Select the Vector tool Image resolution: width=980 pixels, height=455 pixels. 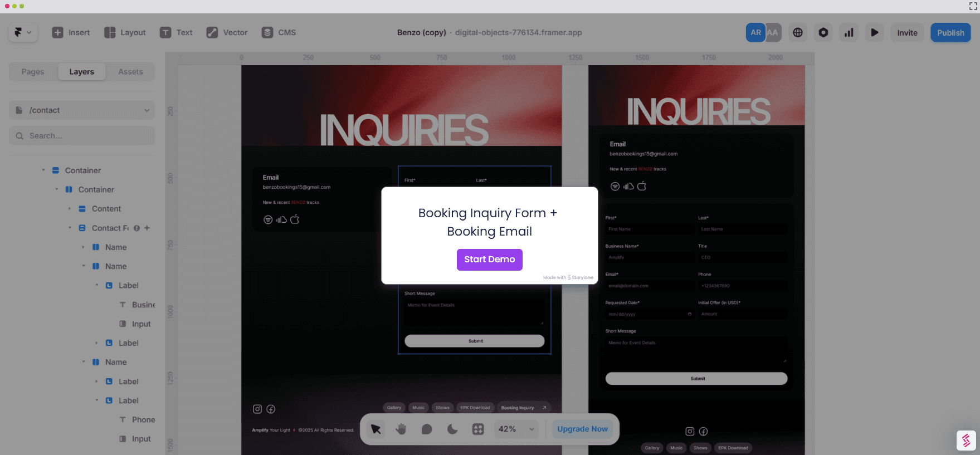pyautogui.click(x=227, y=32)
